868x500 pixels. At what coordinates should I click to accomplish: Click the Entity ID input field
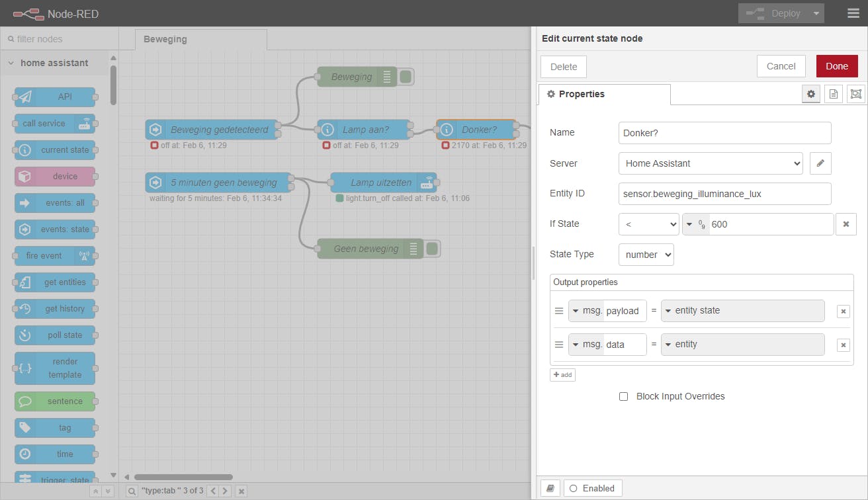pos(724,194)
